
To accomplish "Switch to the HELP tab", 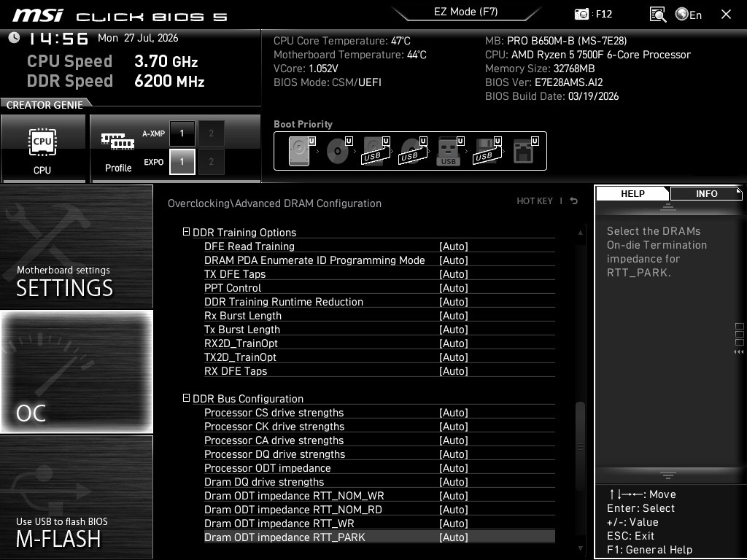I will [x=632, y=194].
